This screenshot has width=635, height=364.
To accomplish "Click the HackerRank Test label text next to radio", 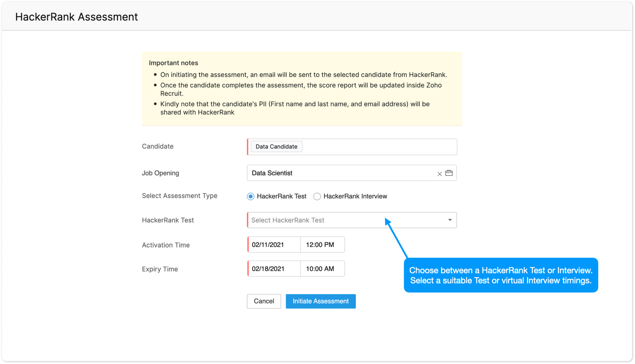I will pyautogui.click(x=281, y=196).
